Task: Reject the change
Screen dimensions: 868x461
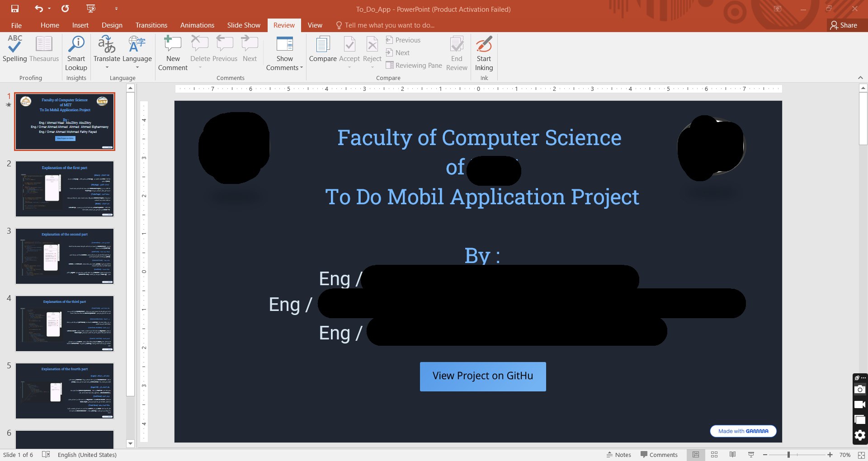Action: tap(372, 44)
